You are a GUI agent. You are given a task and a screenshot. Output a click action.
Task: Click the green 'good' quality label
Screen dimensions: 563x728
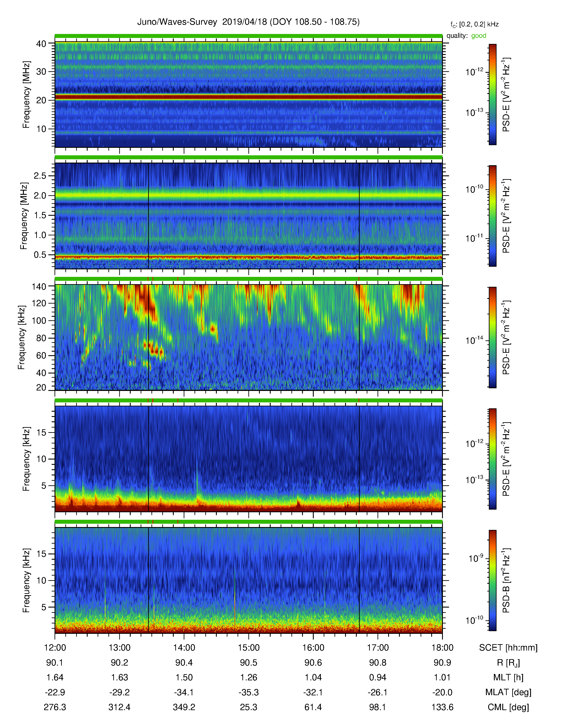(x=479, y=36)
